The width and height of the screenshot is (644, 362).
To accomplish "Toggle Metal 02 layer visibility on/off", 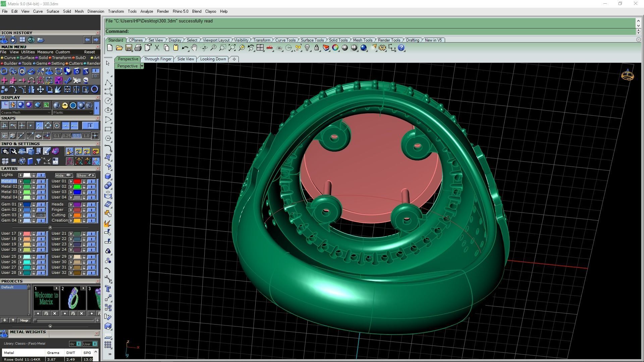I will (x=41, y=187).
